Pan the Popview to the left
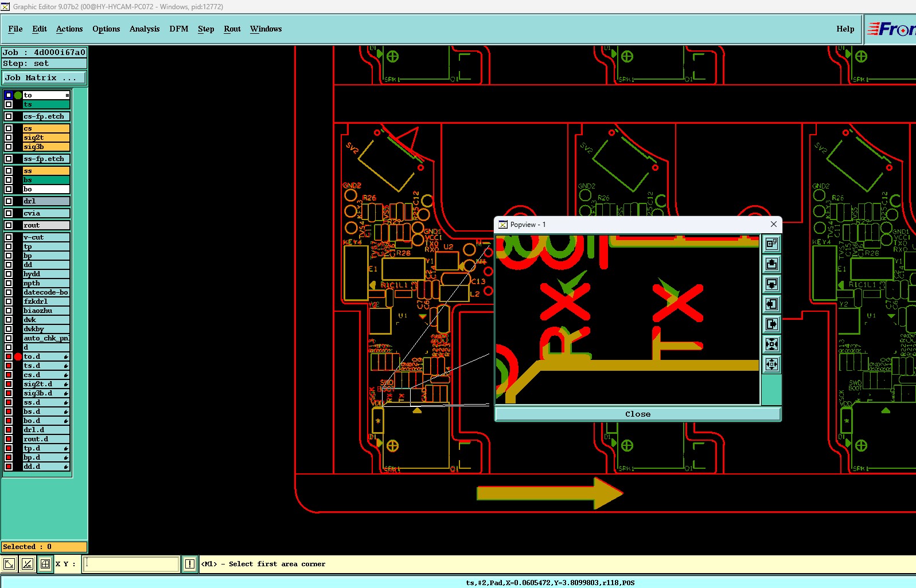This screenshot has height=588, width=916. [771, 304]
